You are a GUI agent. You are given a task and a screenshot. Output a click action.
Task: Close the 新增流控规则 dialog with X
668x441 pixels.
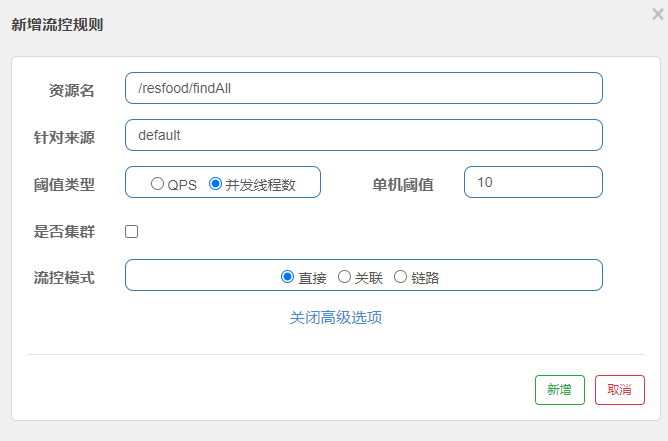point(657,13)
